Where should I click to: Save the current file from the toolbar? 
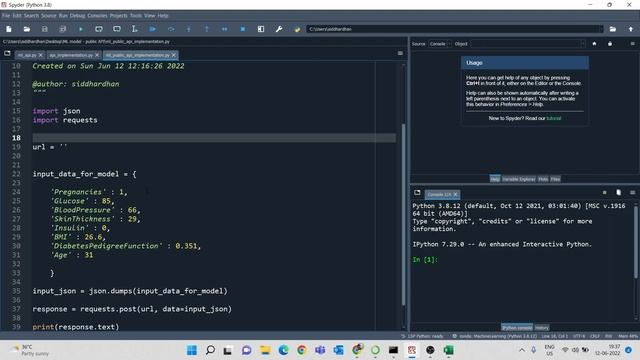point(44,29)
